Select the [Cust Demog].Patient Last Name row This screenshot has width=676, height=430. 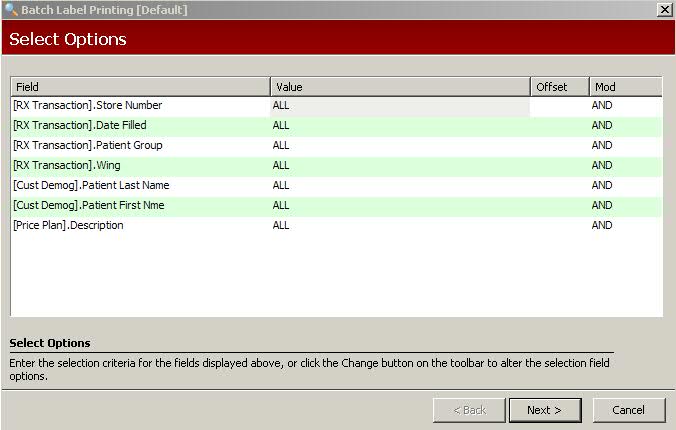click(336, 185)
